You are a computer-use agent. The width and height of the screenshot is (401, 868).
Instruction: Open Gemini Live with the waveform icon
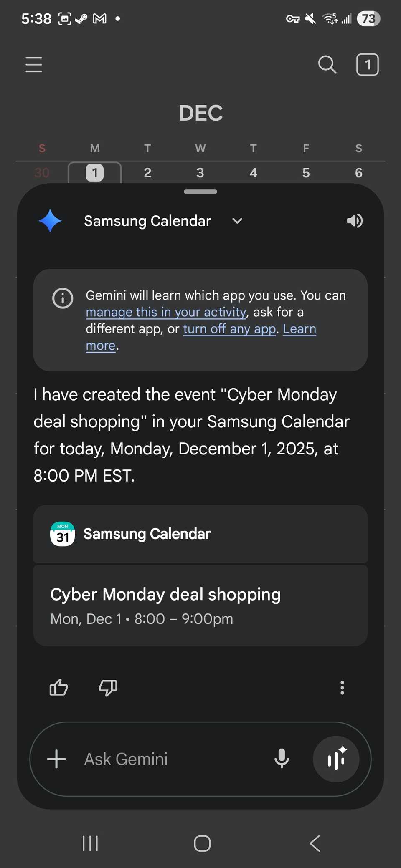pyautogui.click(x=336, y=759)
